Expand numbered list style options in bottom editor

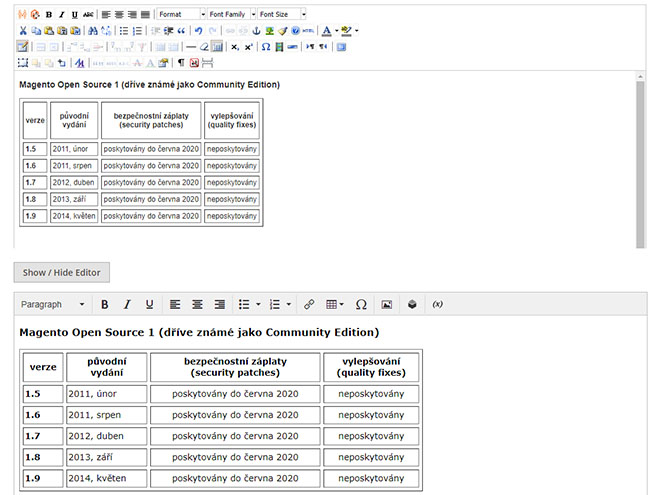(289, 304)
